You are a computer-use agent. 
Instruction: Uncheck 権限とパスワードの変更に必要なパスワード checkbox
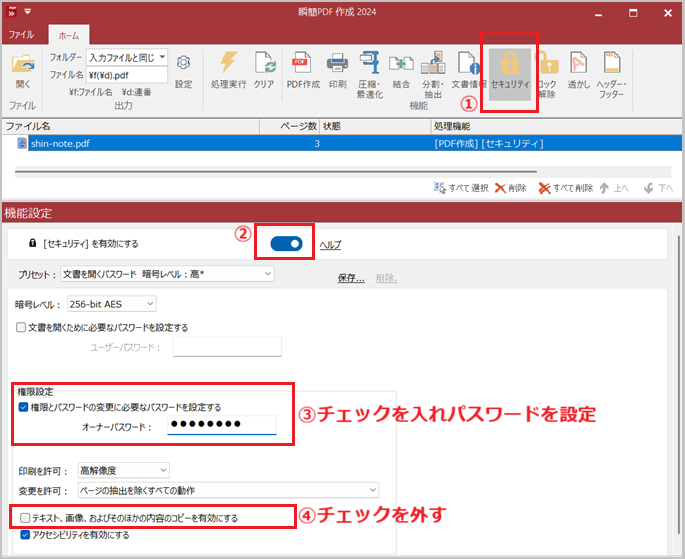click(23, 407)
